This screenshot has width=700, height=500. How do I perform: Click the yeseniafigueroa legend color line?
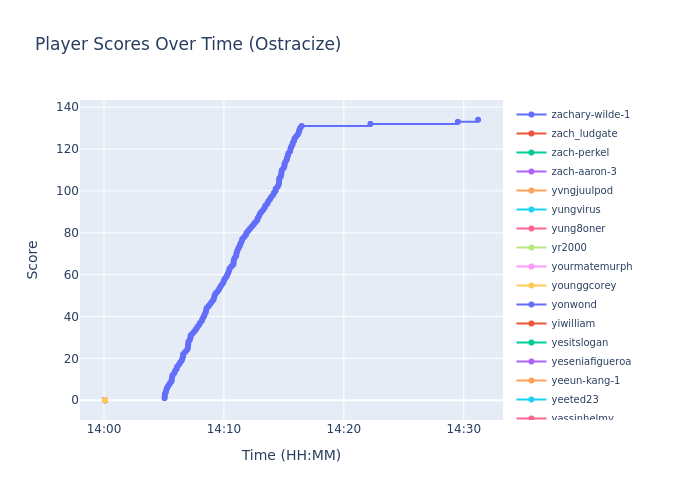click(x=531, y=362)
